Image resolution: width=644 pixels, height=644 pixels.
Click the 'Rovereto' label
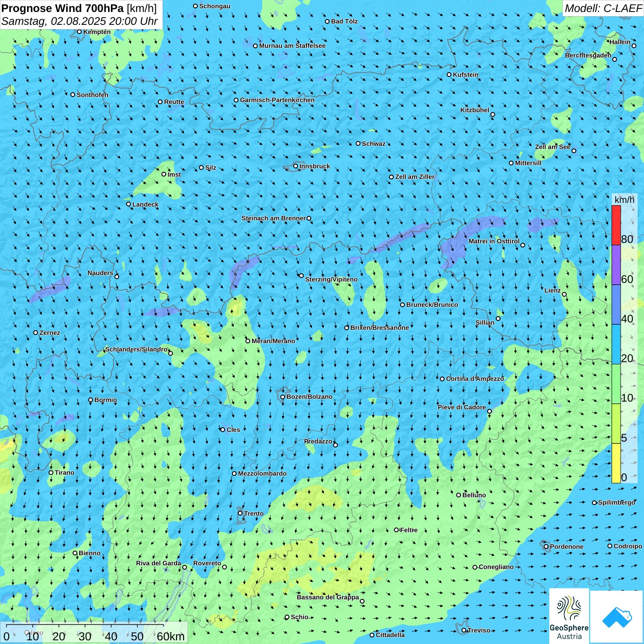[207, 563]
